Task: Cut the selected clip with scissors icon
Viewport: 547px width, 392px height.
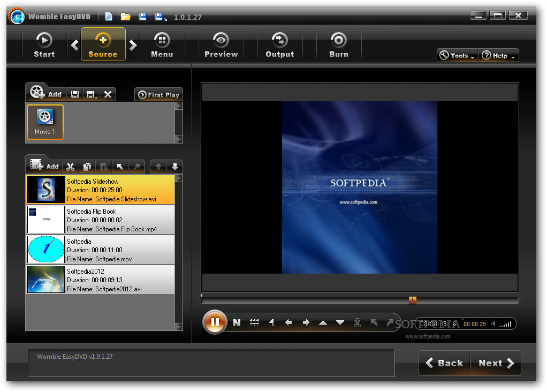Action: (x=71, y=167)
